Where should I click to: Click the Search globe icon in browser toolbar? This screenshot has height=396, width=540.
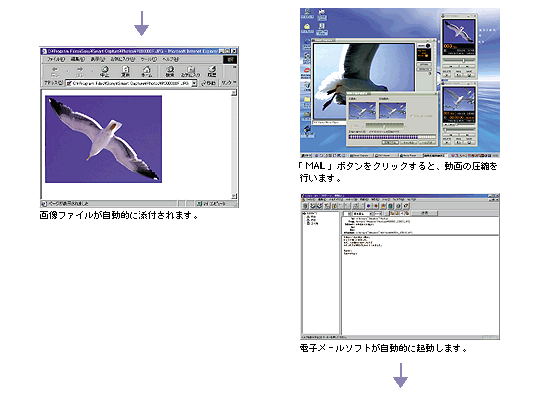(x=170, y=71)
